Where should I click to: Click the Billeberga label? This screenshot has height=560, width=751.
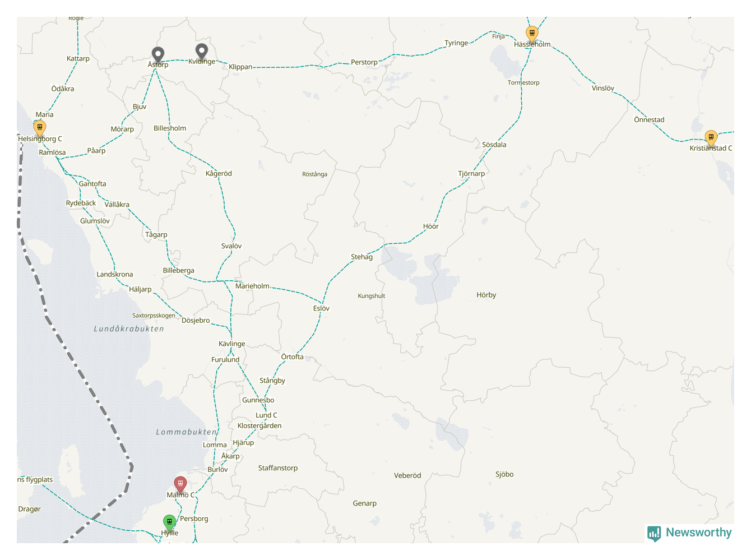pos(178,271)
